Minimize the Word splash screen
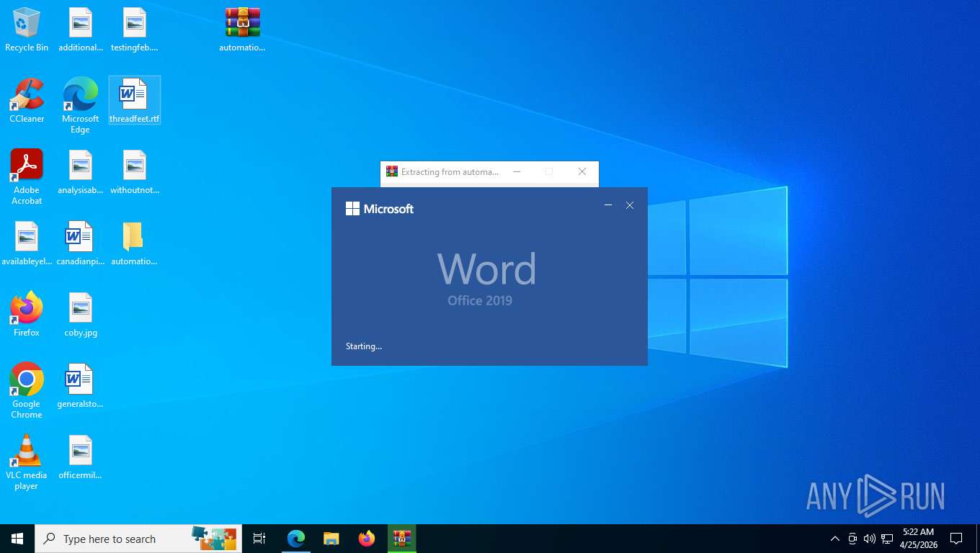 pos(608,206)
